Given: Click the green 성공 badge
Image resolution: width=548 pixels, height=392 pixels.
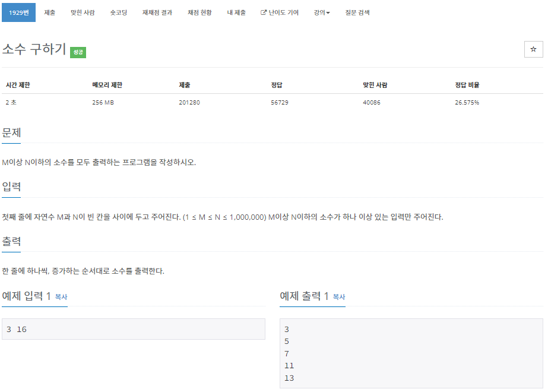Looking at the screenshot, I should click(78, 52).
